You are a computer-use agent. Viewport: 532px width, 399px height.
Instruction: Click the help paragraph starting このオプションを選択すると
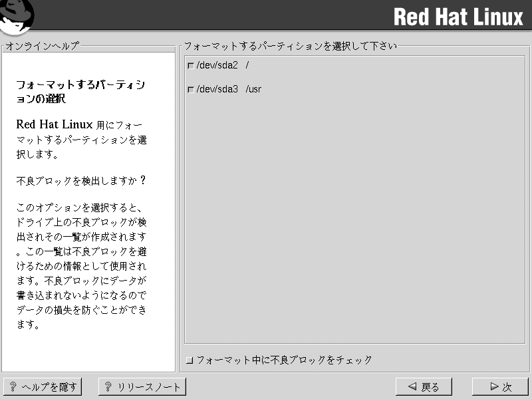click(x=80, y=266)
